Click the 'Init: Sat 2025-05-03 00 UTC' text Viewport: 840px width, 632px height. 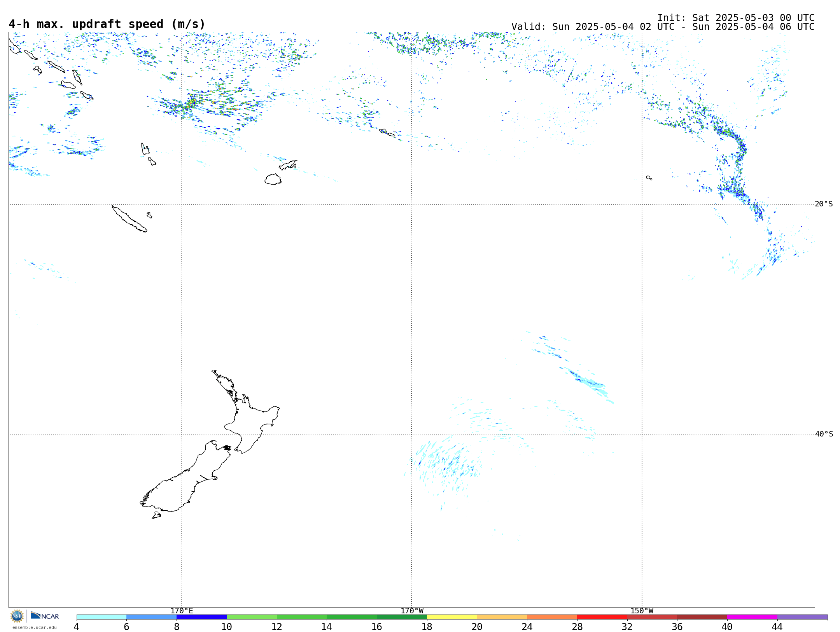(736, 18)
